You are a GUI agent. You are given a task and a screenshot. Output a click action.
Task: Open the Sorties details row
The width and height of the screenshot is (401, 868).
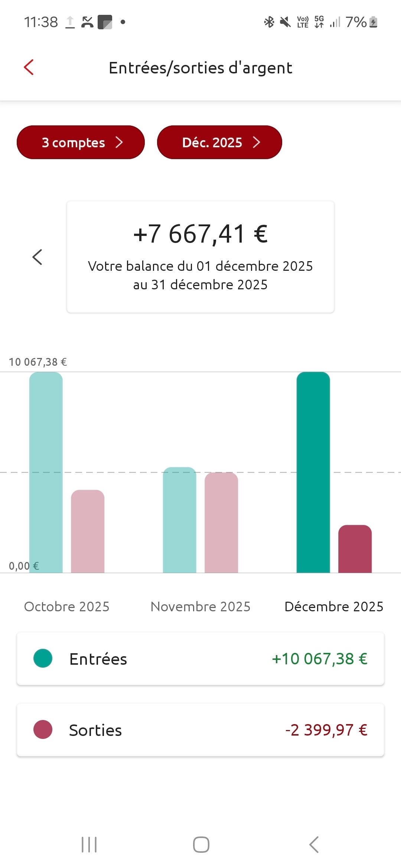pyautogui.click(x=200, y=730)
